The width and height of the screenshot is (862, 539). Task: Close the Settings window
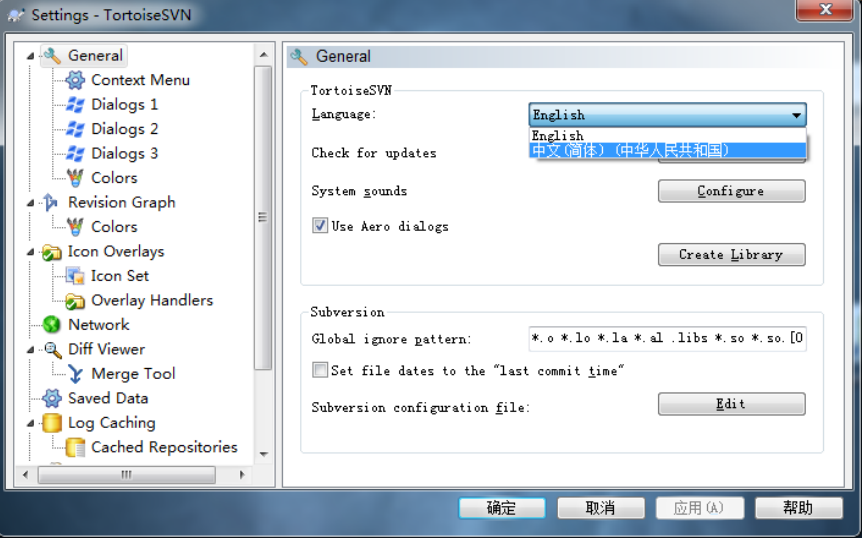[825, 9]
